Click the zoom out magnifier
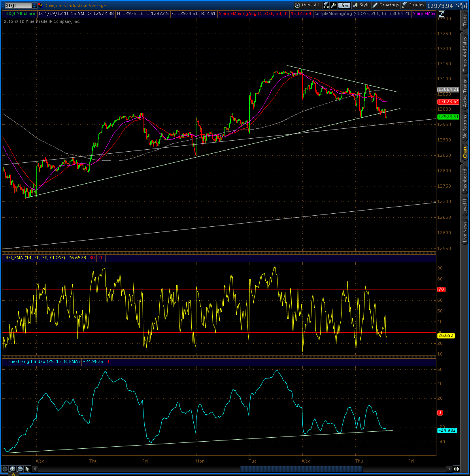Viewport: 470px width, 476px height. (x=20, y=469)
